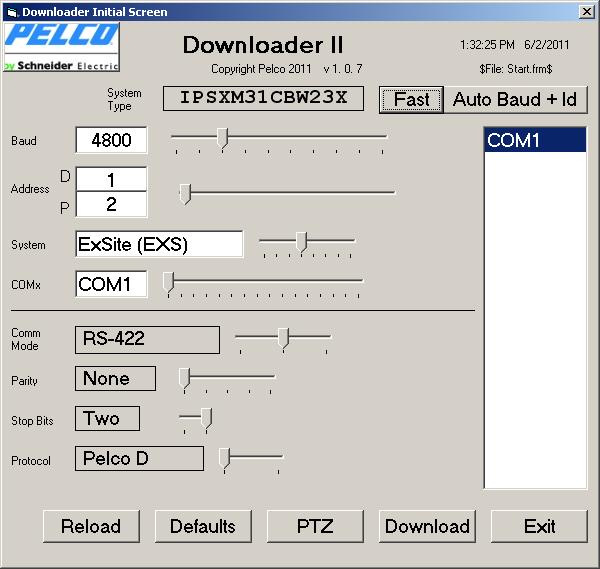Click the Comm Mode slider thumb
The height and width of the screenshot is (569, 600).
pyautogui.click(x=283, y=338)
